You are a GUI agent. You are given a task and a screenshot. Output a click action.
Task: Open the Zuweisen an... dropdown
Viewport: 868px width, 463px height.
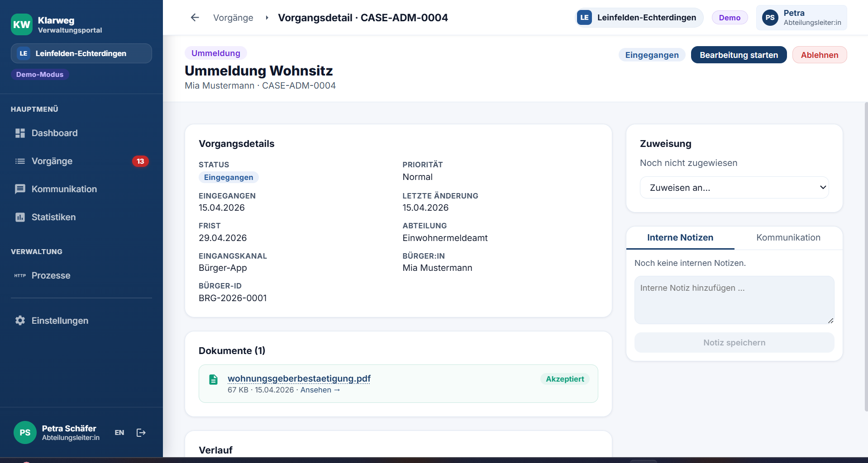point(734,188)
